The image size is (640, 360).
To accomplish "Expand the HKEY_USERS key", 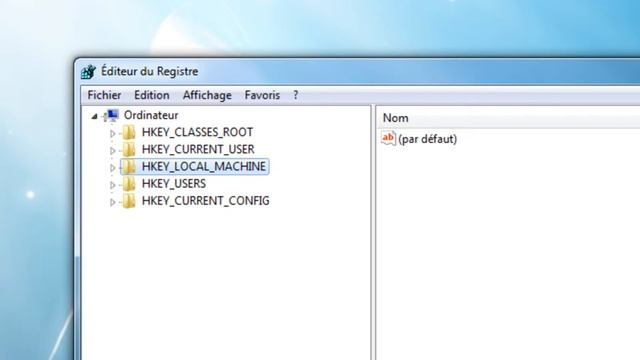I will [113, 185].
